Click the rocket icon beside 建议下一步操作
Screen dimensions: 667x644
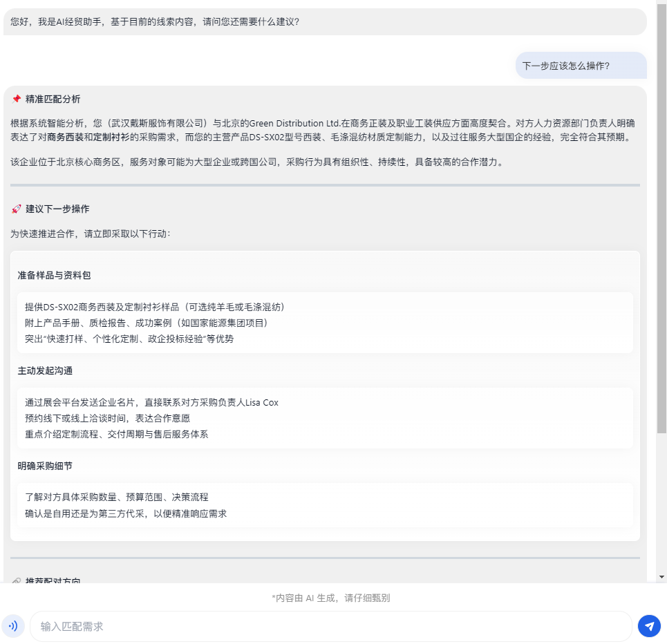pyautogui.click(x=17, y=209)
